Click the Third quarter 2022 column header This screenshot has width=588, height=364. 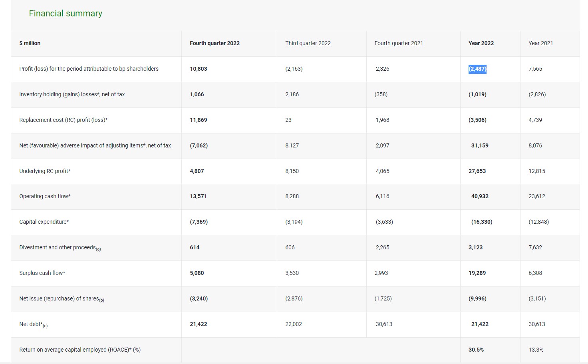coord(308,43)
